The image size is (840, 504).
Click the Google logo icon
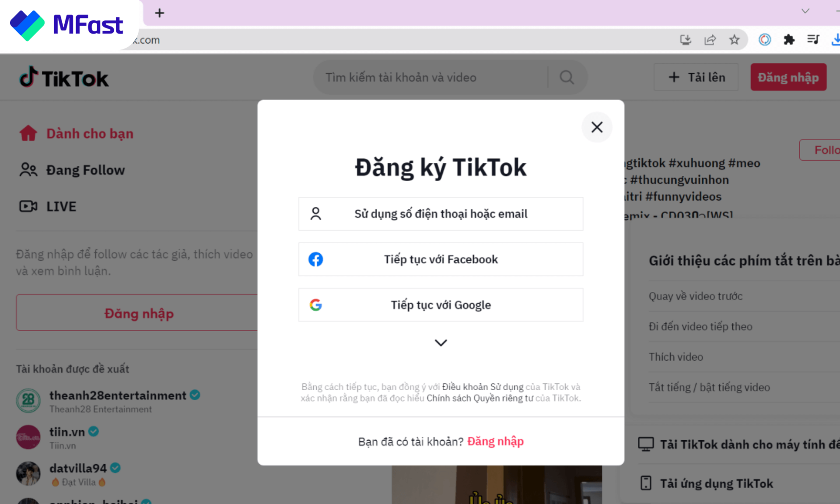(x=315, y=305)
